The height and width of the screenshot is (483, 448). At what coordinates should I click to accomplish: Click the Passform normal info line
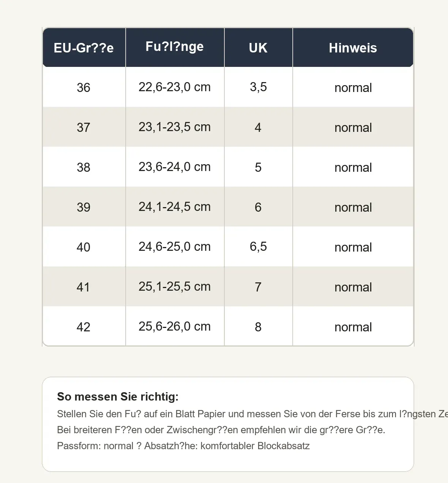tap(183, 446)
